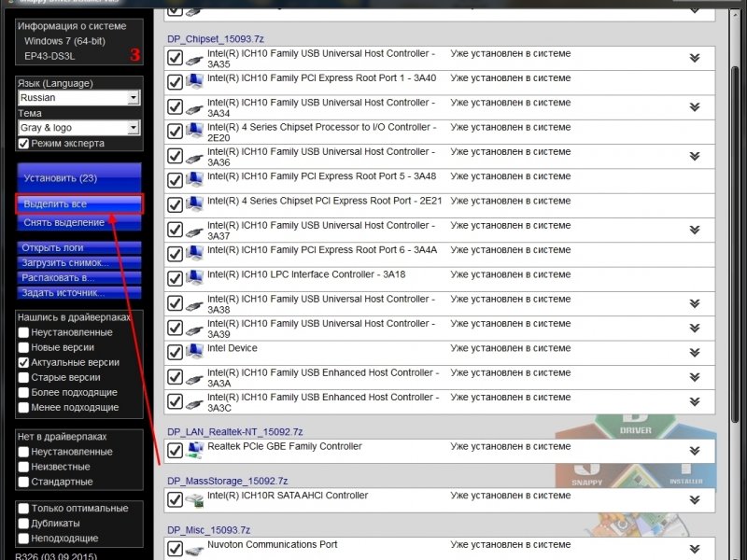Check the Неподходящие filter
Image resolution: width=747 pixels, height=560 pixels.
click(x=23, y=539)
